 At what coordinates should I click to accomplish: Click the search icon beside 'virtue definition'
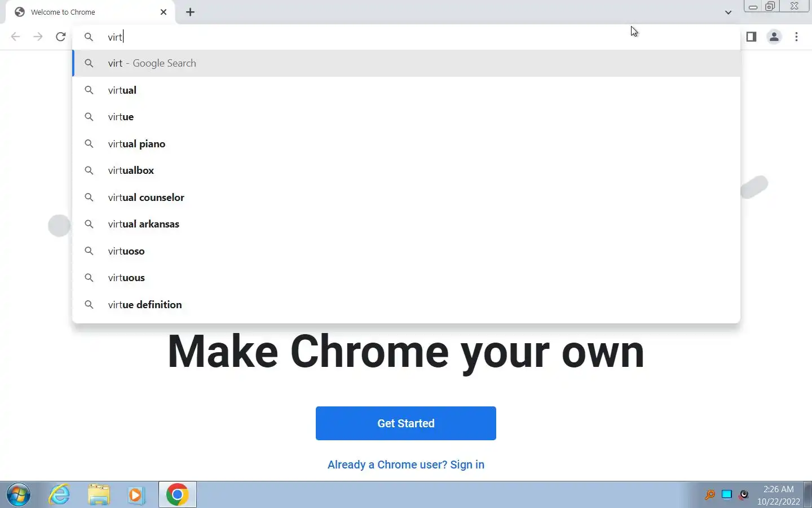pyautogui.click(x=89, y=305)
